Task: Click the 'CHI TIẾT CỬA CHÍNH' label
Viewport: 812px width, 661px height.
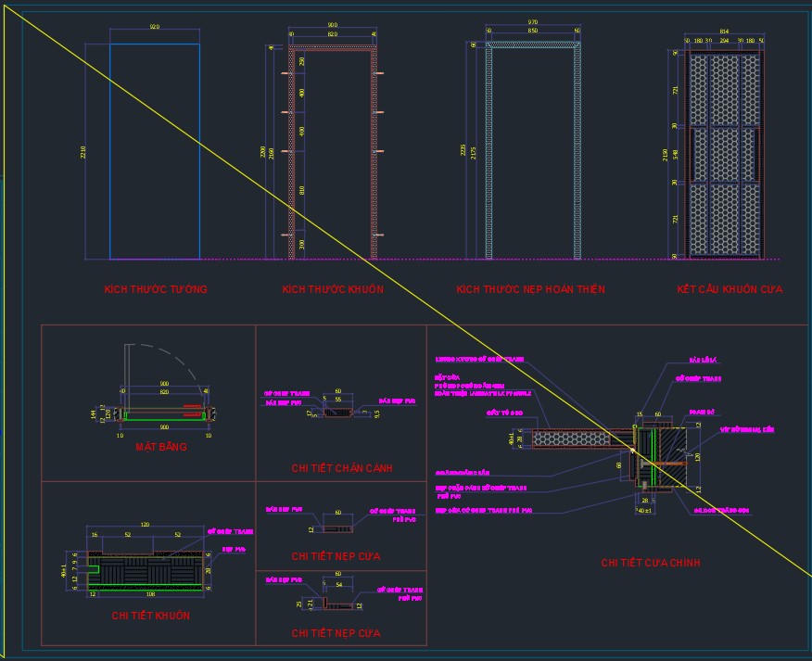Action: (650, 563)
